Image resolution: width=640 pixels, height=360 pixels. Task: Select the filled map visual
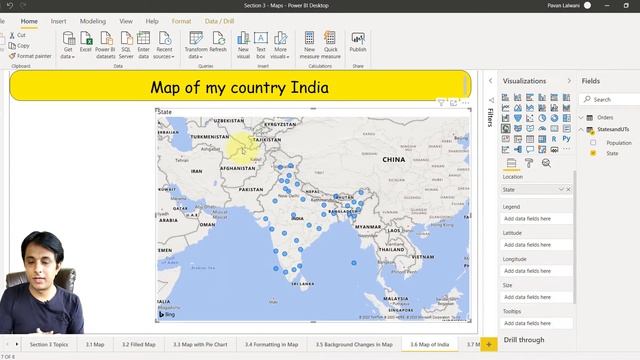pos(518,129)
